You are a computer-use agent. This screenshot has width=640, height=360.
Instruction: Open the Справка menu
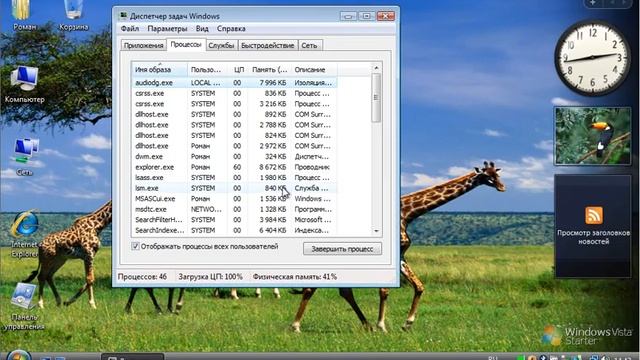coord(231,29)
